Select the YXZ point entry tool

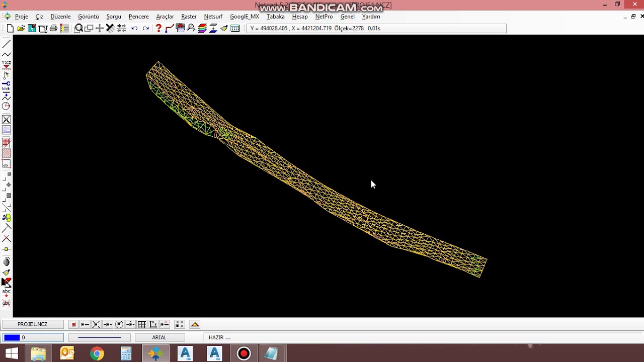(x=7, y=64)
